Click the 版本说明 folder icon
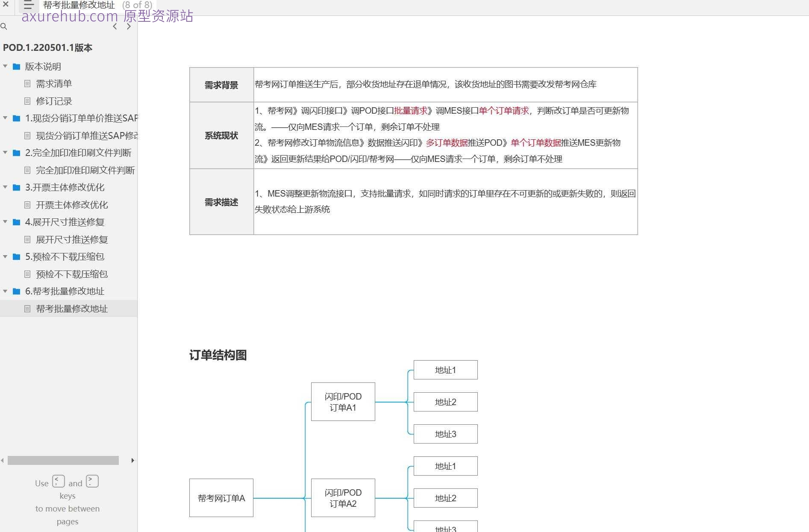809x532 pixels. point(17,66)
